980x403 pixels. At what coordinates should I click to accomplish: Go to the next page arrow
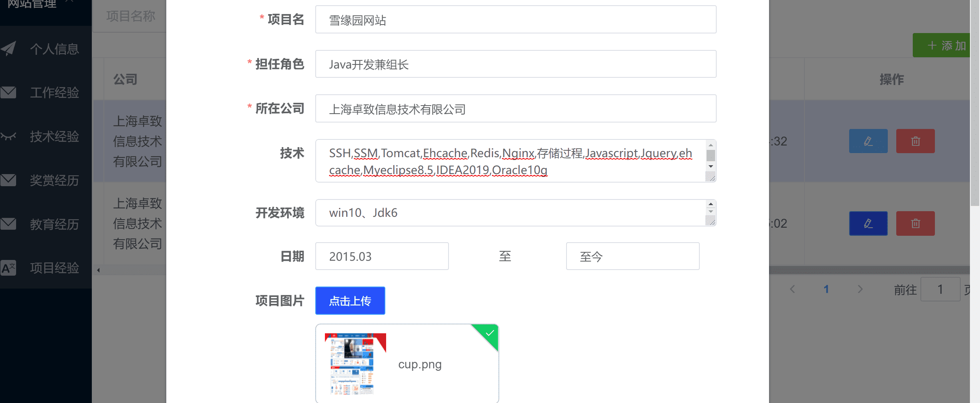(860, 289)
